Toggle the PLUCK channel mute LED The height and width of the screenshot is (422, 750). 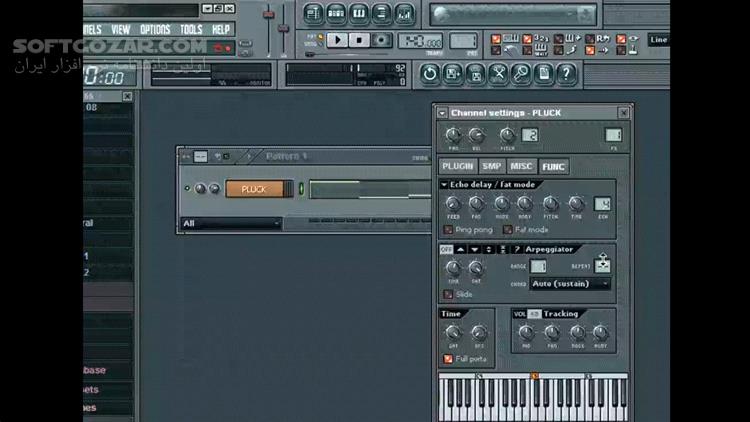(x=187, y=189)
